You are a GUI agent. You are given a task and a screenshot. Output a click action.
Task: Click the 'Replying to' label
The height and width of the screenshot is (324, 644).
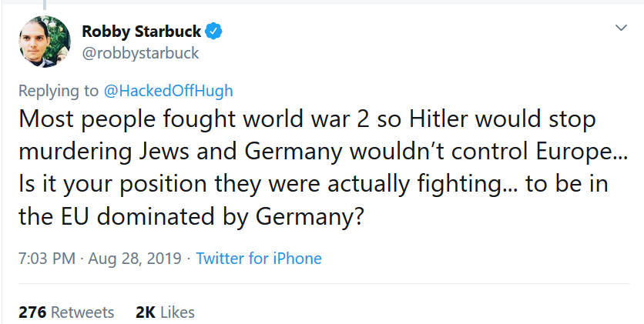(58, 91)
